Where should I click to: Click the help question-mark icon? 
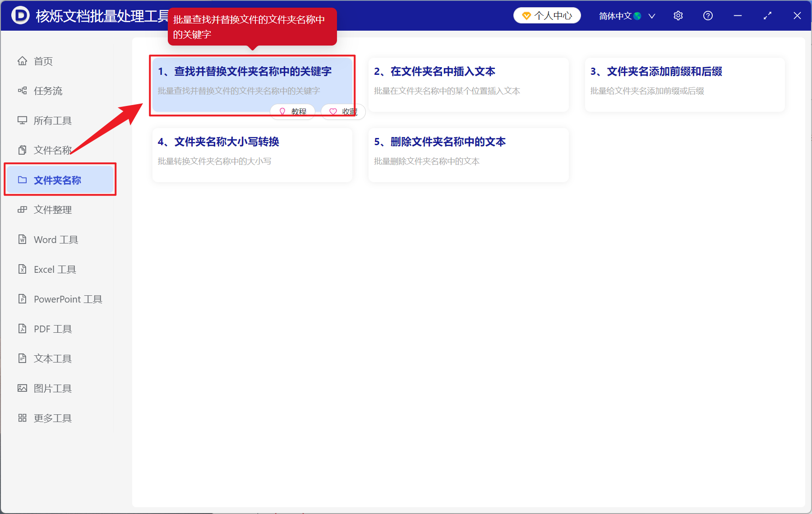click(708, 15)
